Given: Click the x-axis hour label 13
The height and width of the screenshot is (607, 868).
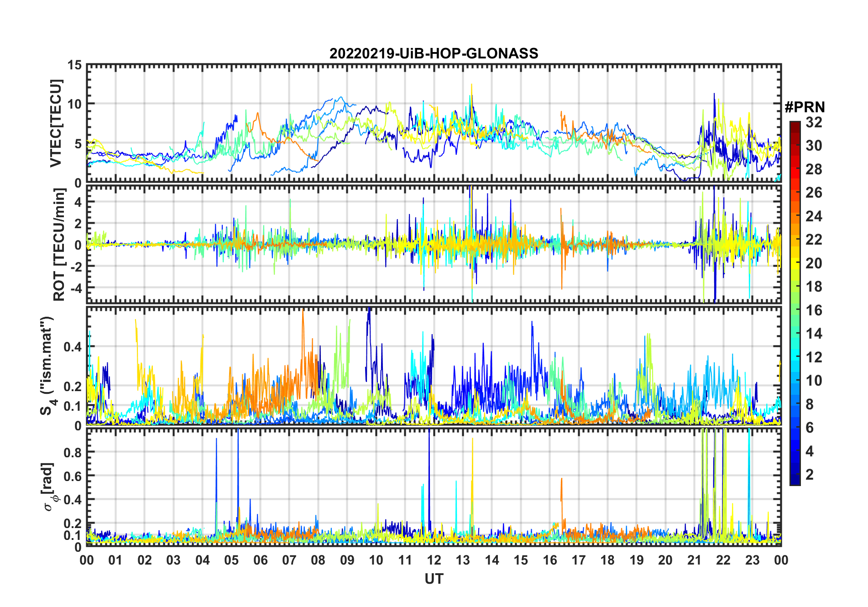Looking at the screenshot, I should (463, 560).
